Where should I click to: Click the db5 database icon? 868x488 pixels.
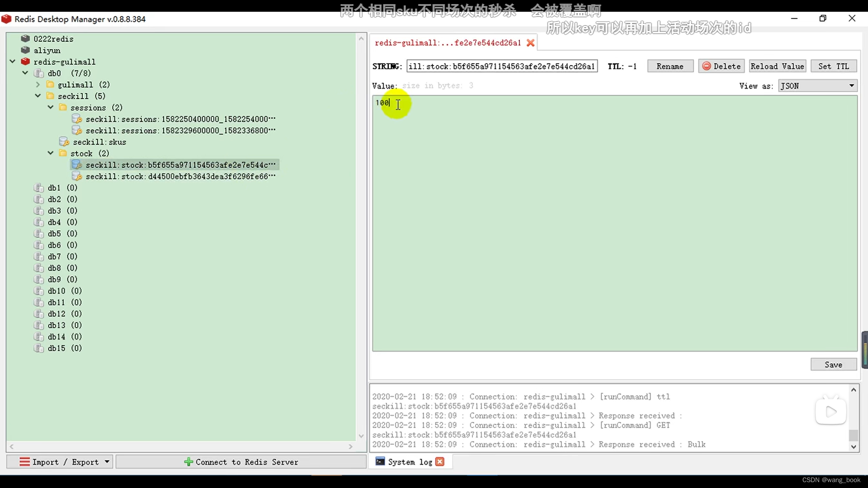39,234
